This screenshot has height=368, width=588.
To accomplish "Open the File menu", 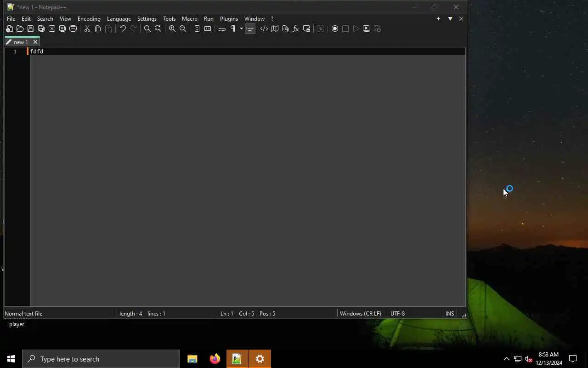I will coord(11,19).
